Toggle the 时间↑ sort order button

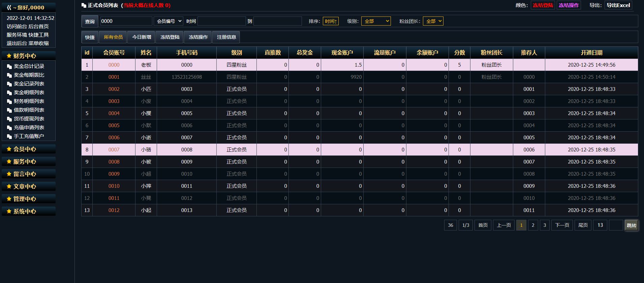330,21
